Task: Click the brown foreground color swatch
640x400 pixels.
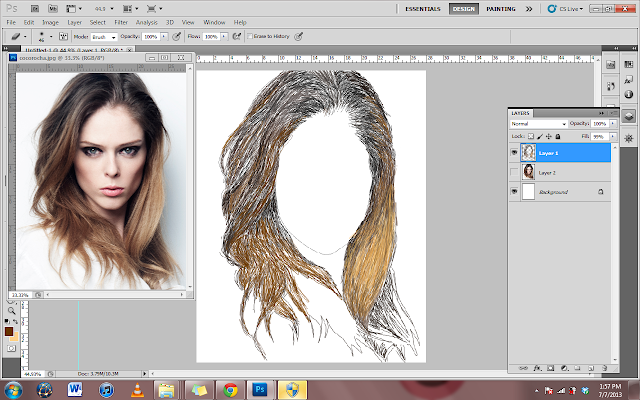Action: coord(8,332)
